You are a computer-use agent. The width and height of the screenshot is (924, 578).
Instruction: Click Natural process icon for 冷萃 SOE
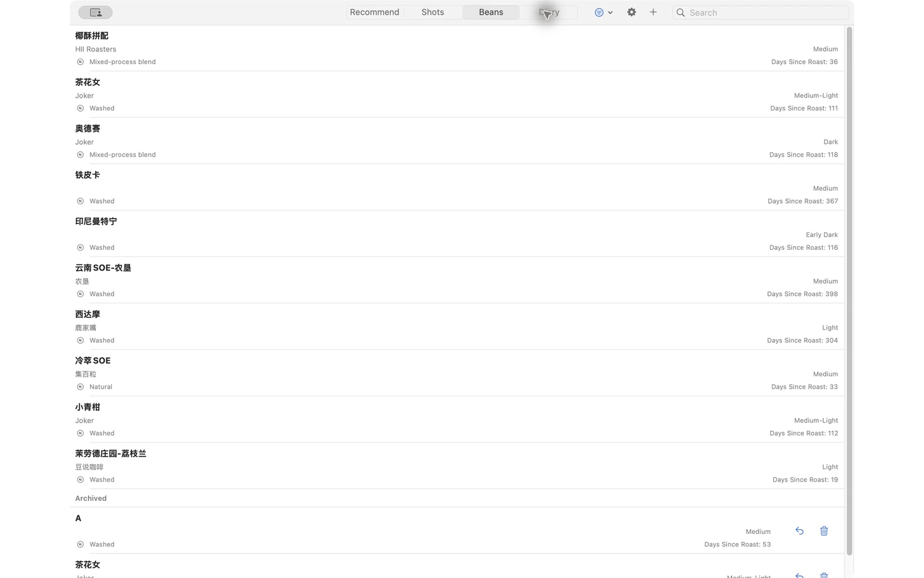tap(80, 387)
